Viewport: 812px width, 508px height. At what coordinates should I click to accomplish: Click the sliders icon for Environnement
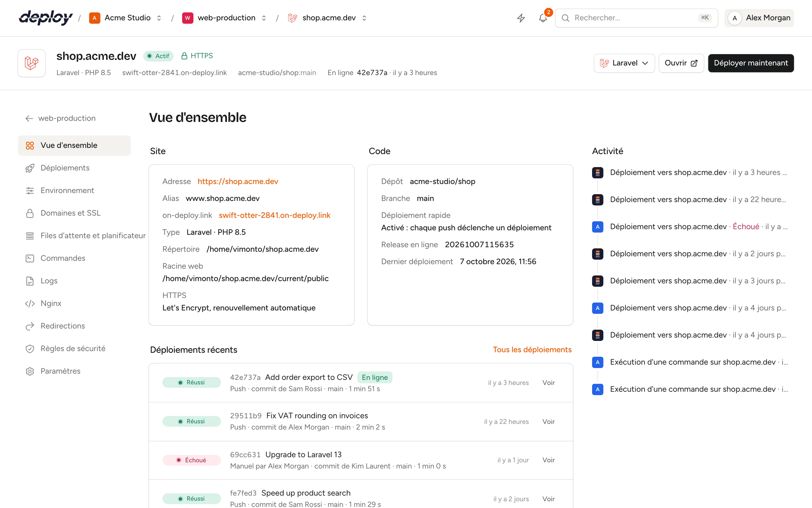click(30, 190)
